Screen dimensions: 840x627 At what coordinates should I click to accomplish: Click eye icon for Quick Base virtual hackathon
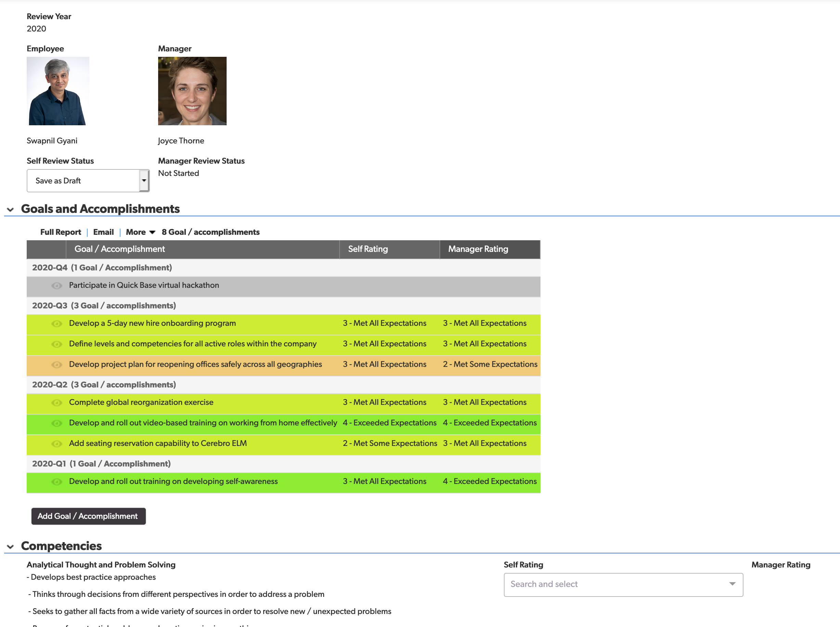pyautogui.click(x=56, y=286)
